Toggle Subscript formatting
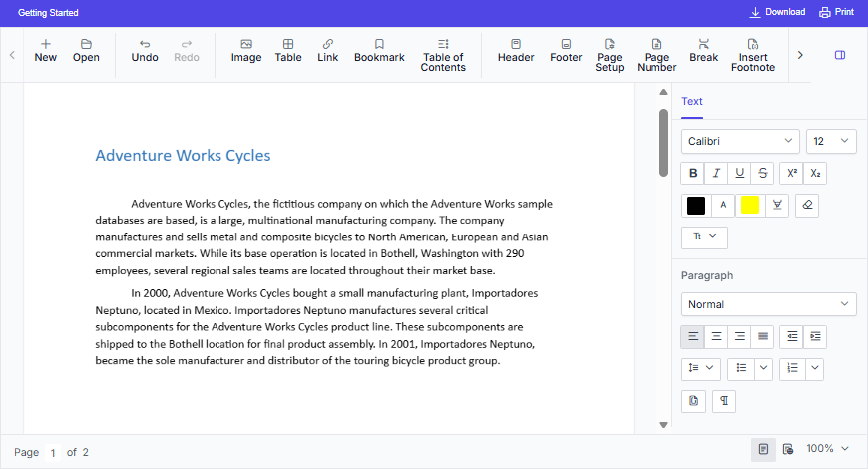The image size is (868, 469). point(815,173)
